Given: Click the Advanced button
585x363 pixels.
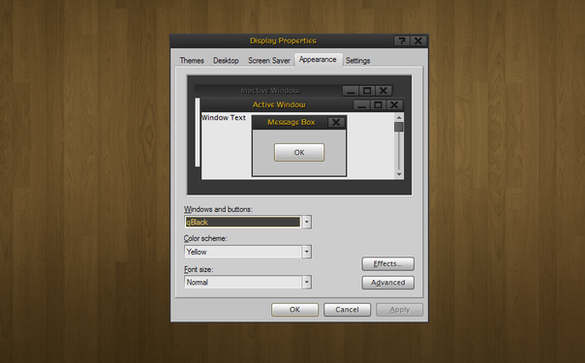Looking at the screenshot, I should coord(388,282).
